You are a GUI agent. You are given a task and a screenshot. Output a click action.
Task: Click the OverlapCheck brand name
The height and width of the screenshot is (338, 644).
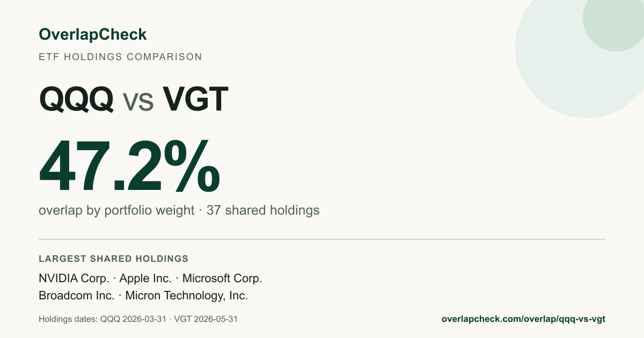coord(92,35)
